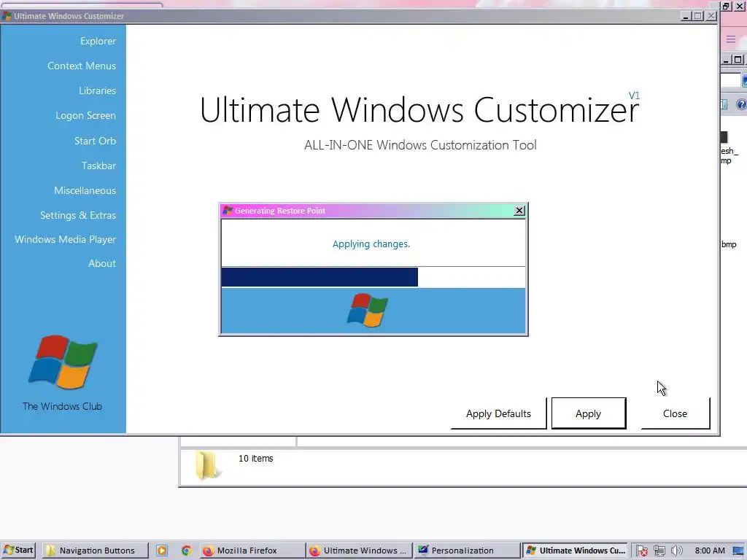The width and height of the screenshot is (747, 560).
Task: Open the Start menu
Action: [18, 550]
